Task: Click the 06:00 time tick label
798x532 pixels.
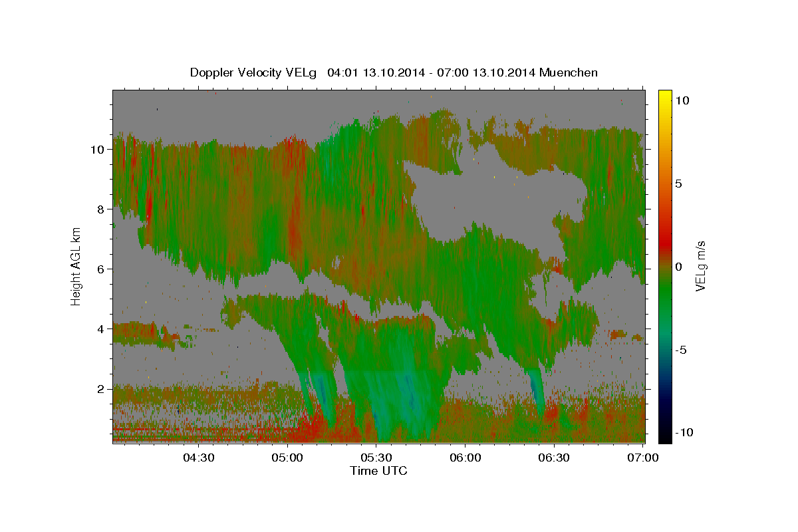Action: (465, 458)
